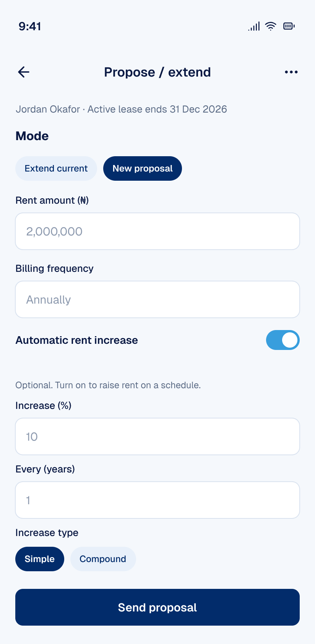This screenshot has width=315, height=644.
Task: Tap the cellular signal bars icon
Action: (254, 26)
